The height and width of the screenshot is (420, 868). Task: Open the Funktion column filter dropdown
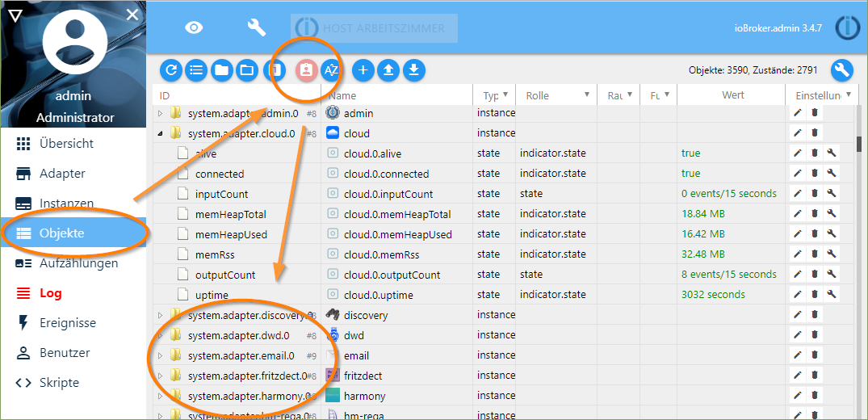click(667, 94)
